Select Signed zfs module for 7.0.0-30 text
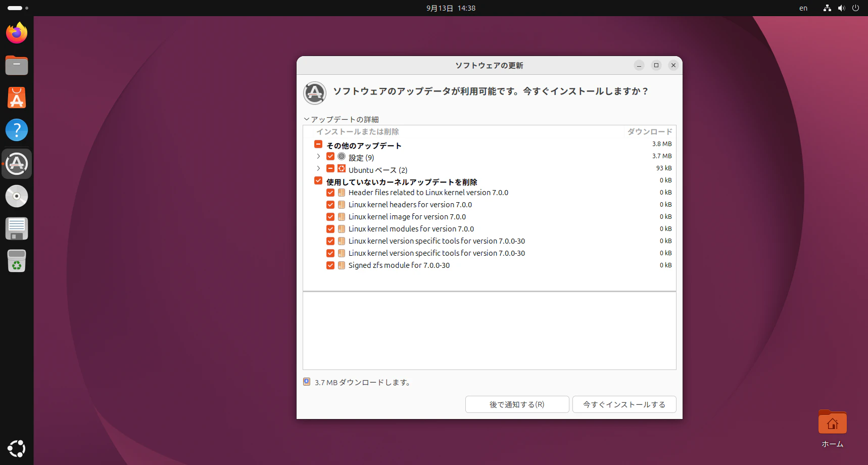 [x=399, y=265]
